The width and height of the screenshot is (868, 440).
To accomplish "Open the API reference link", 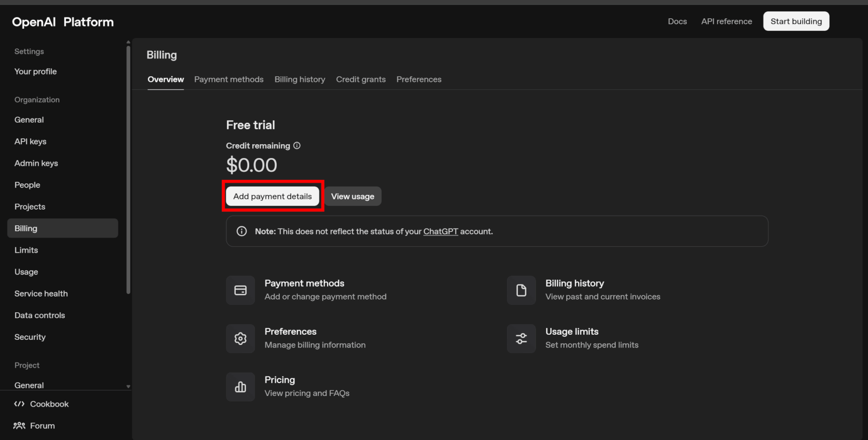I will pos(726,21).
